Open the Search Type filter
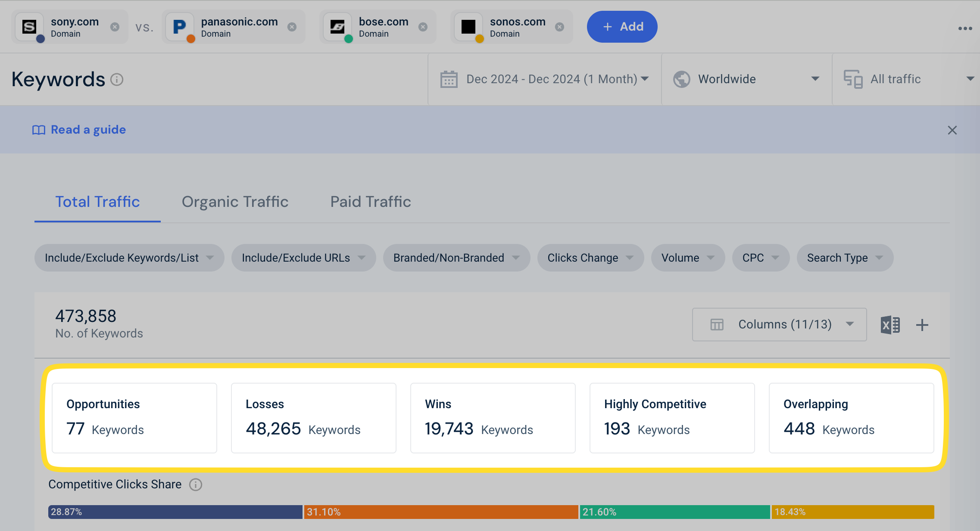The width and height of the screenshot is (980, 531). click(x=845, y=258)
